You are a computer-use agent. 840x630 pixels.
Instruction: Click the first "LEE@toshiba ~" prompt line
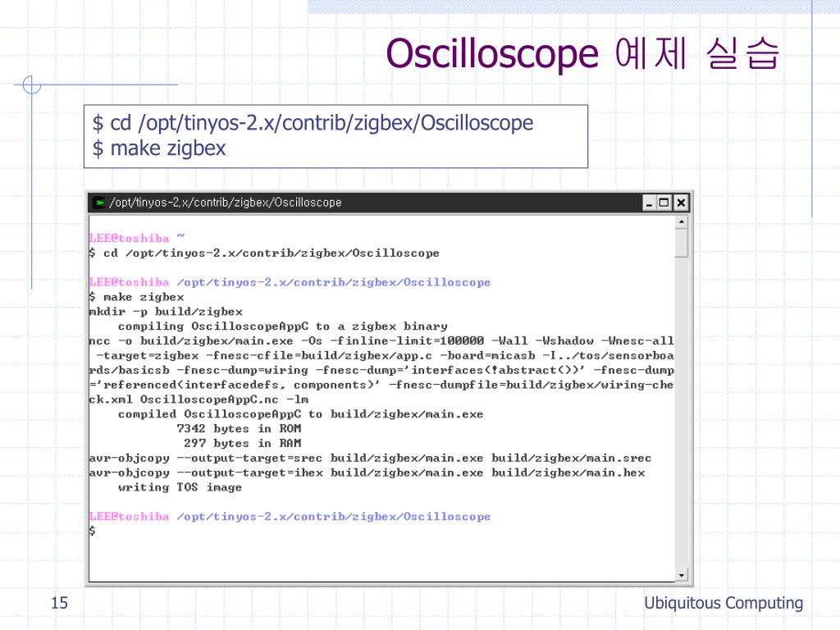(137, 238)
